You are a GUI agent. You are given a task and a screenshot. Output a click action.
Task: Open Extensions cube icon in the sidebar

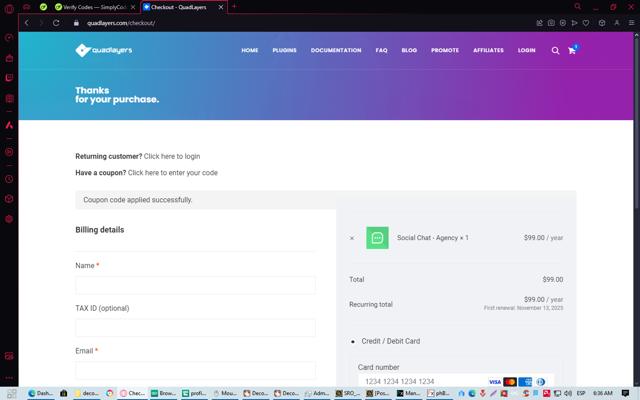(x=9, y=199)
